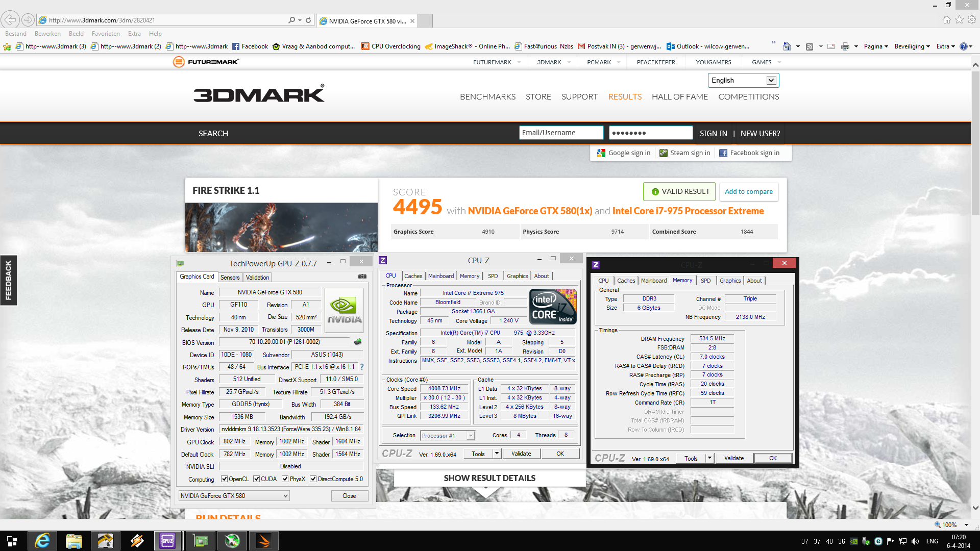Click the Steam sign in link
The width and height of the screenshot is (980, 551).
tap(685, 153)
